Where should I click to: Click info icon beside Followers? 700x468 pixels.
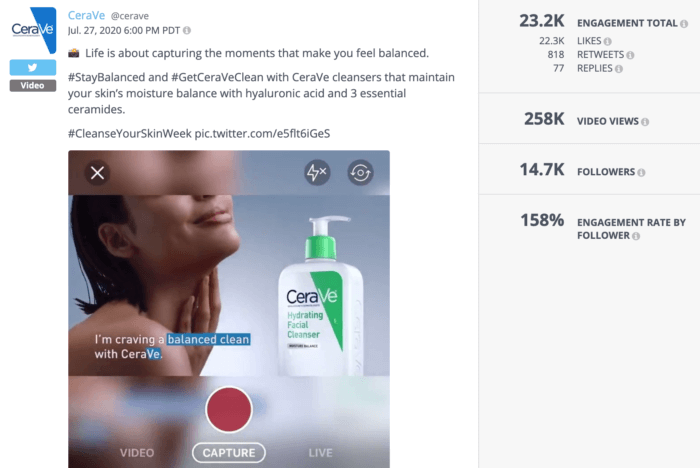click(x=641, y=172)
